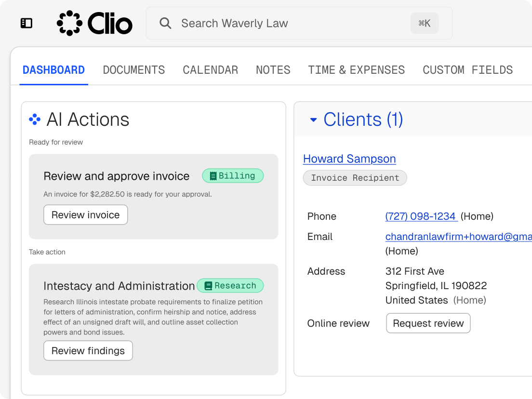Viewport: 532px width, 399px height.
Task: Focus the Search Waverly Law field
Action: pos(299,23)
